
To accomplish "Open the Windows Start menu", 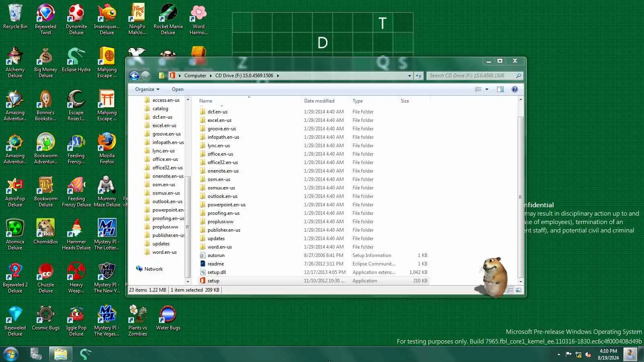I will click(11, 354).
